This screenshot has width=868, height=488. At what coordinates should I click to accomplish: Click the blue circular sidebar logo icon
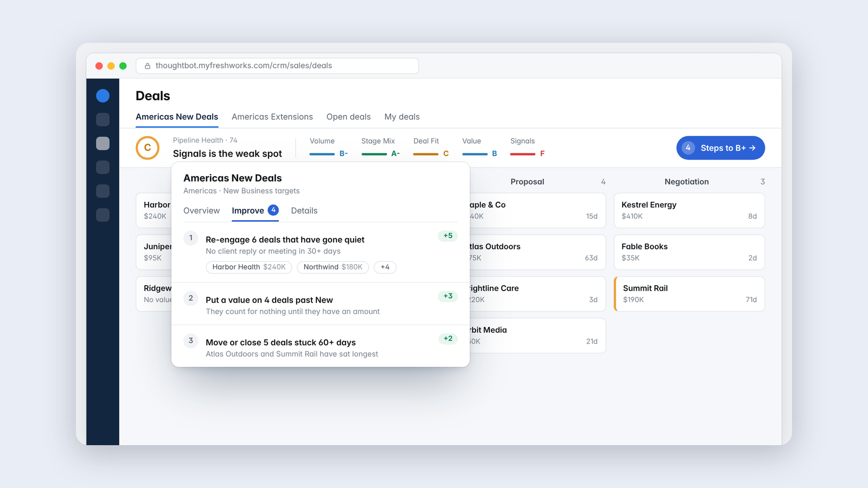tap(103, 96)
